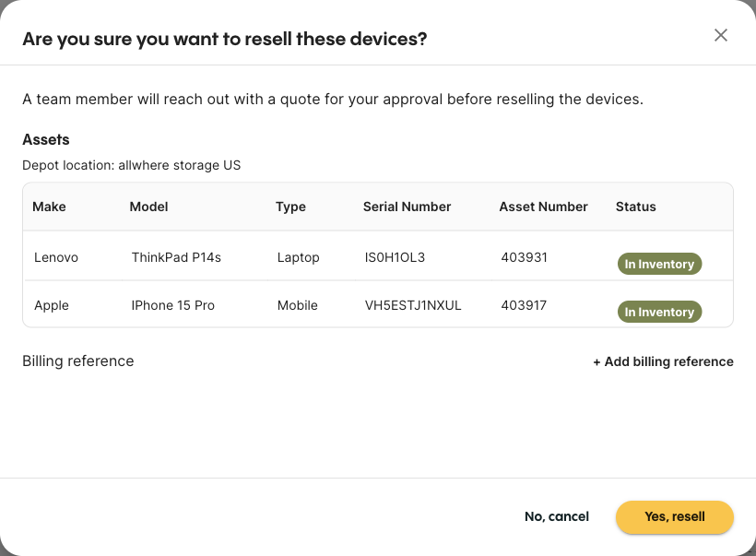Click In Inventory badge for Apple row

coord(659,312)
